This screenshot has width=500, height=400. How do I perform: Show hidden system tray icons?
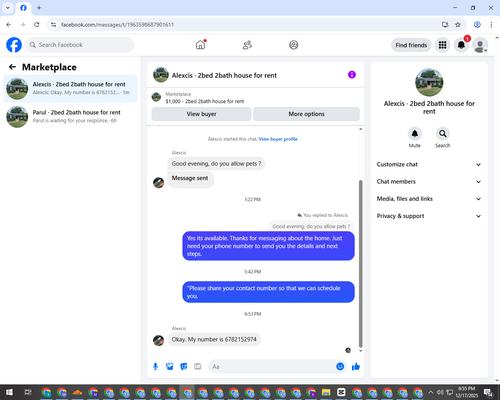coord(431,392)
